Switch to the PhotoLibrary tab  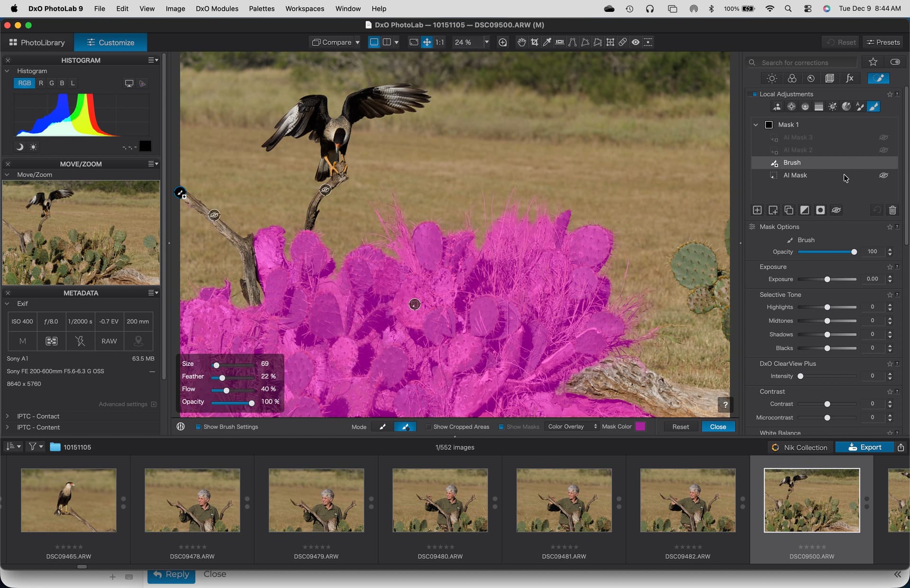(37, 43)
